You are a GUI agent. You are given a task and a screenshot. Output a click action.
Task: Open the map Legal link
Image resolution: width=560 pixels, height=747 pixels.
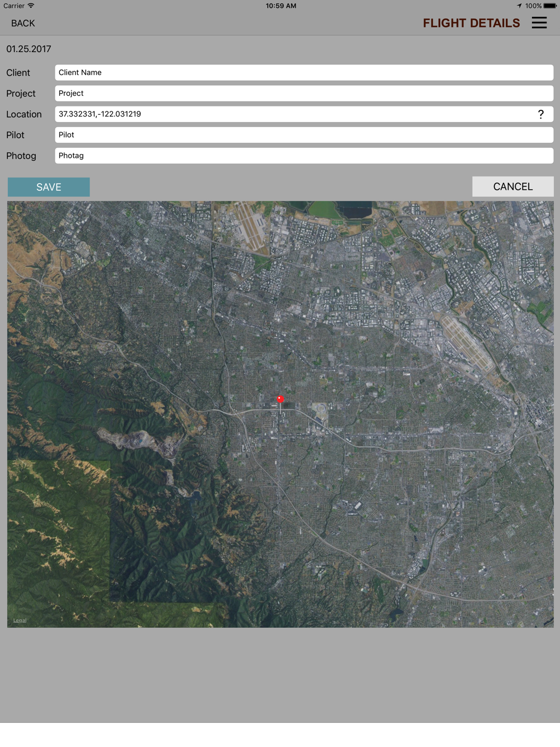[20, 620]
